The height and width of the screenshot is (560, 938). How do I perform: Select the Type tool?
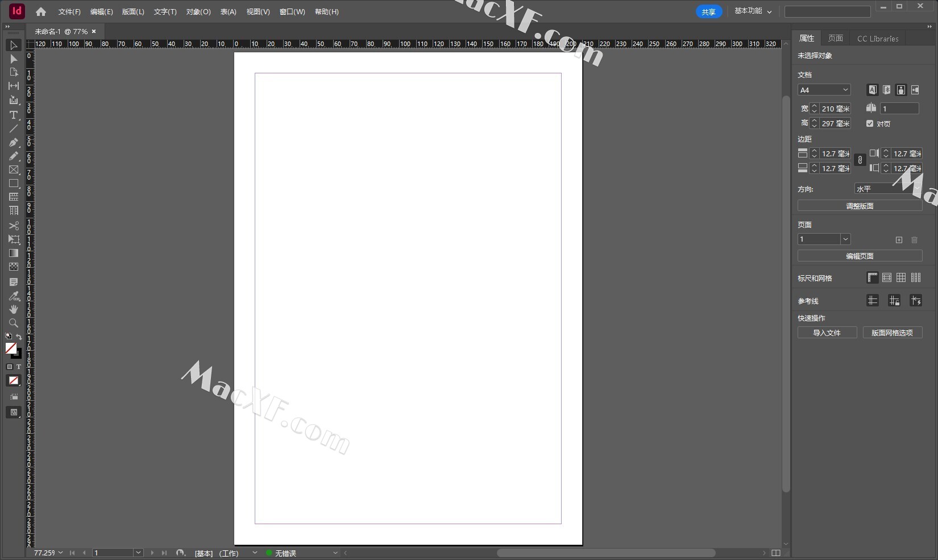click(x=14, y=115)
